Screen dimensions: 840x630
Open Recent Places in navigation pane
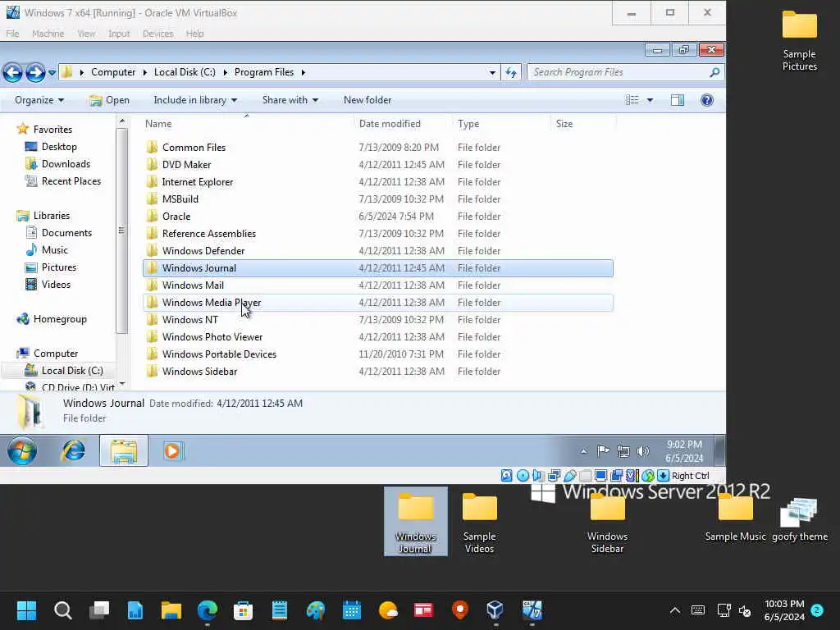coord(63,181)
